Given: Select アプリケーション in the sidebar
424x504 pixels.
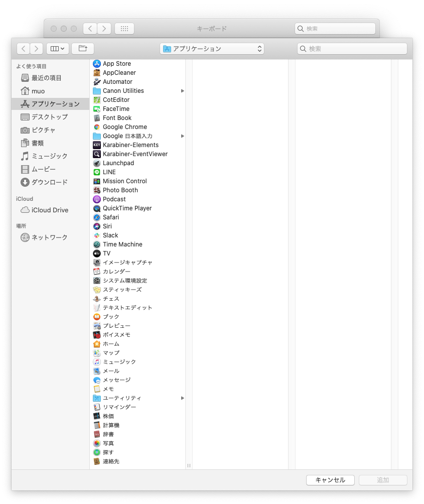Looking at the screenshot, I should [x=51, y=104].
